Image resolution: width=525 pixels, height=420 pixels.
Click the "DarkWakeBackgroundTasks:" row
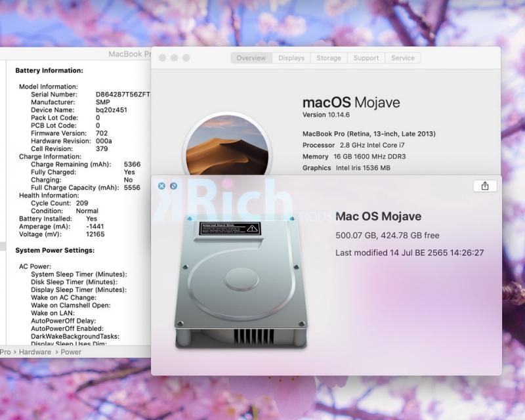(x=75, y=336)
